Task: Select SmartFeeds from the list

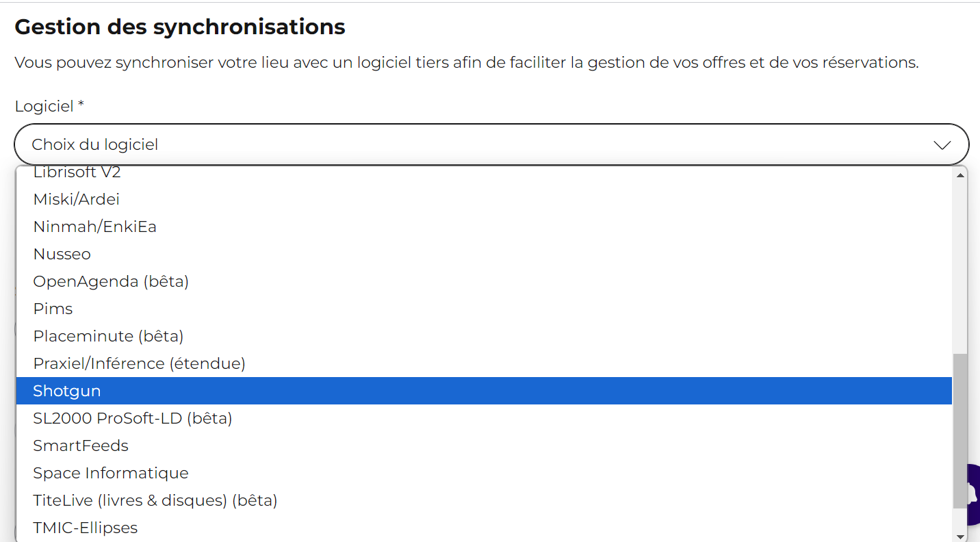Action: (x=484, y=446)
